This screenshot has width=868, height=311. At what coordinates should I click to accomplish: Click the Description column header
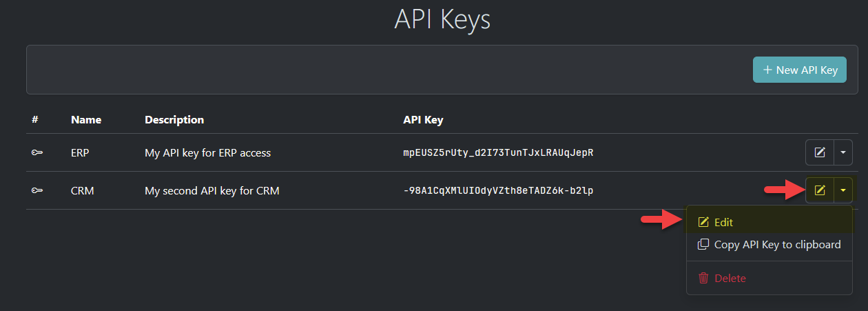pyautogui.click(x=174, y=119)
